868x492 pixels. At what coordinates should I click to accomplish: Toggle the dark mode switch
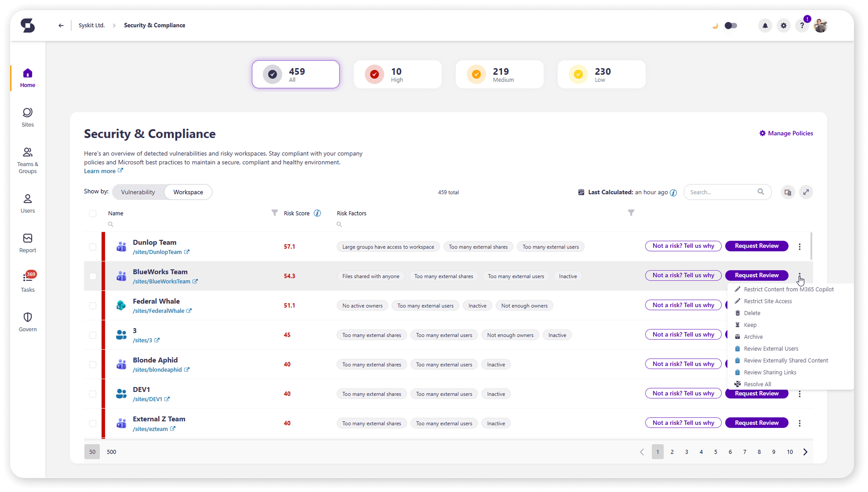tap(730, 25)
